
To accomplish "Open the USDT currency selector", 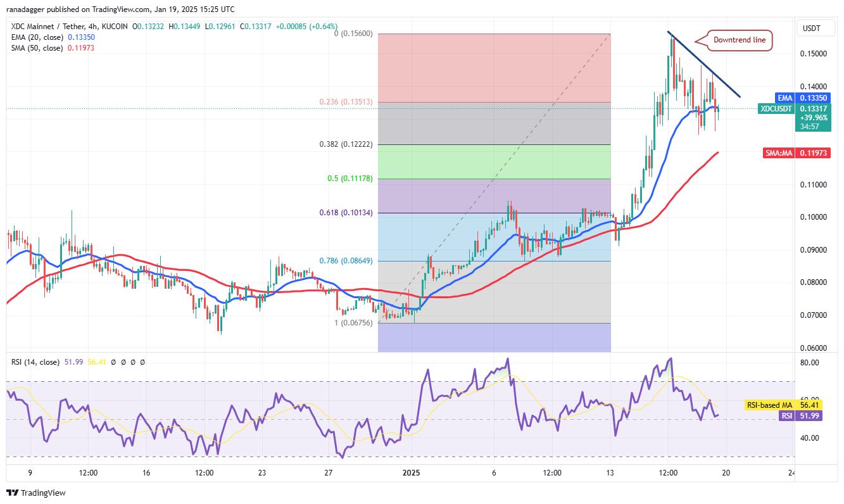I will [x=815, y=28].
